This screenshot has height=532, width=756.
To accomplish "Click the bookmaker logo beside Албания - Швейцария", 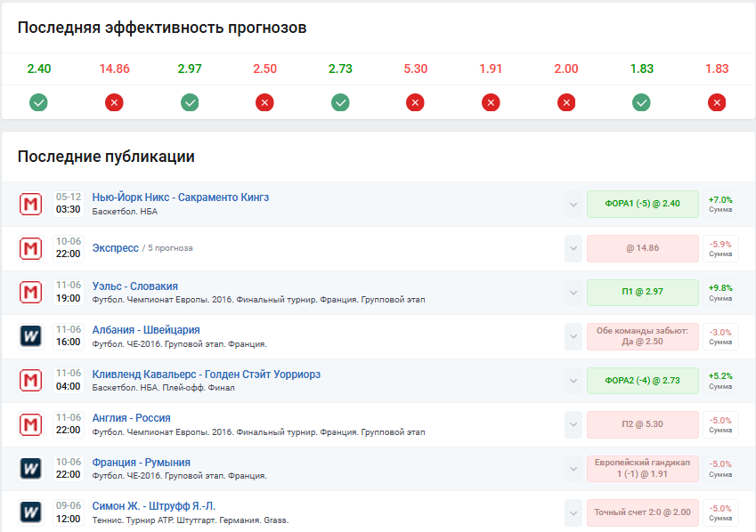I will [x=30, y=336].
